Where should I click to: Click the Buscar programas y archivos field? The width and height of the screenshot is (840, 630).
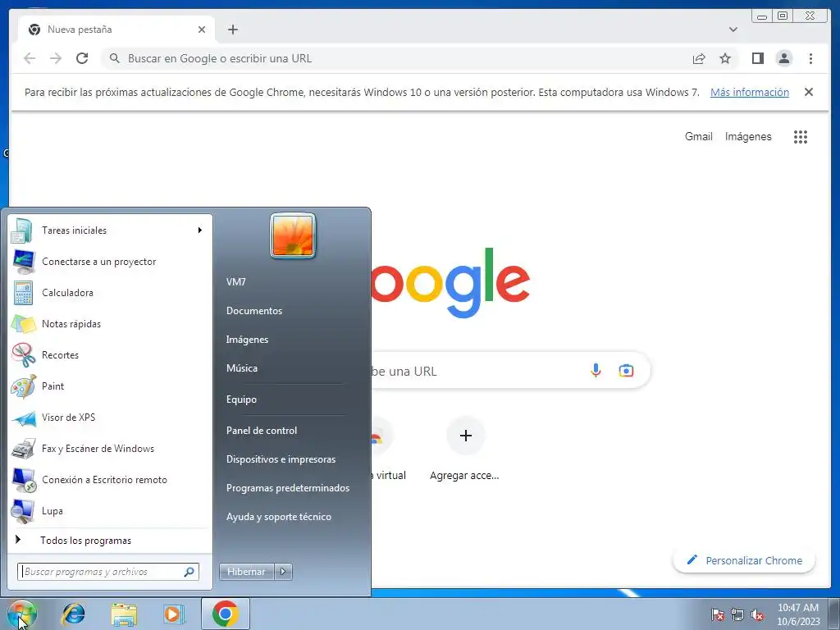(x=107, y=572)
